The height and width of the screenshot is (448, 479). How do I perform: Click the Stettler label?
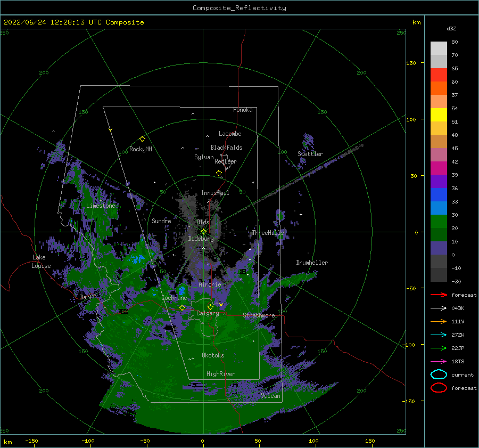tap(310, 154)
